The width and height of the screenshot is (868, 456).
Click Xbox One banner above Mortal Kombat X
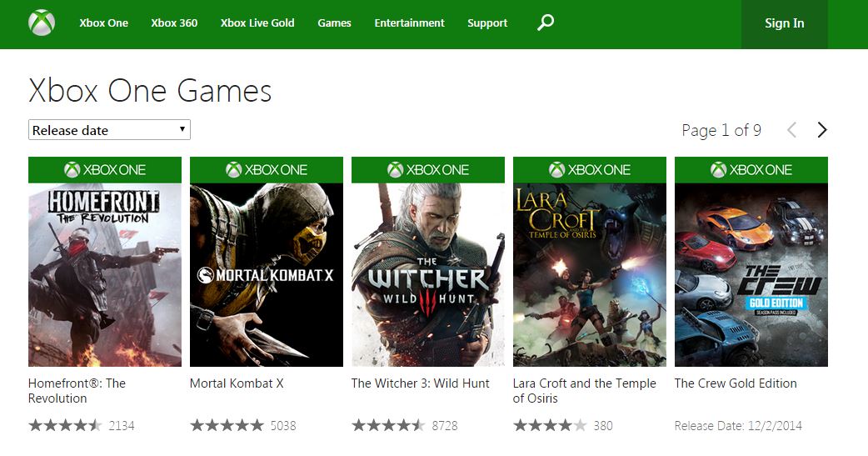[267, 170]
